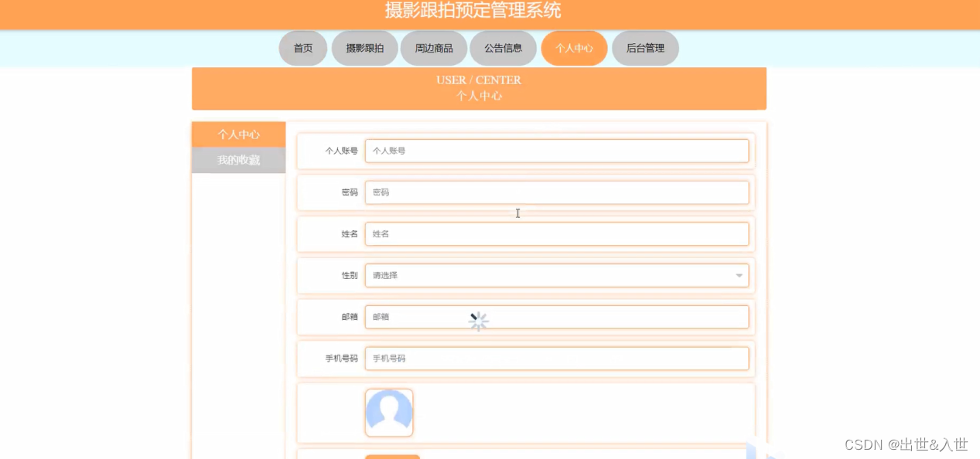
Task: Click the 性别 field label
Action: pyautogui.click(x=350, y=275)
